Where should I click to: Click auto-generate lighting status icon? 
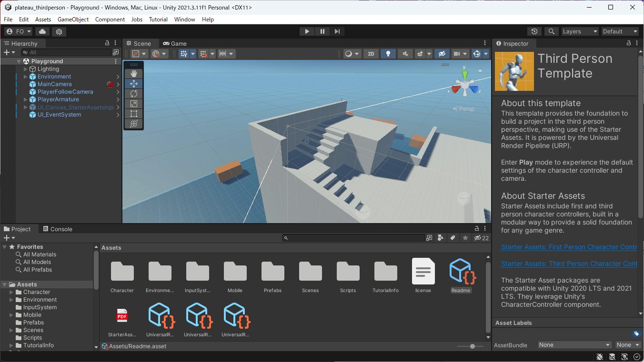pyautogui.click(x=624, y=357)
